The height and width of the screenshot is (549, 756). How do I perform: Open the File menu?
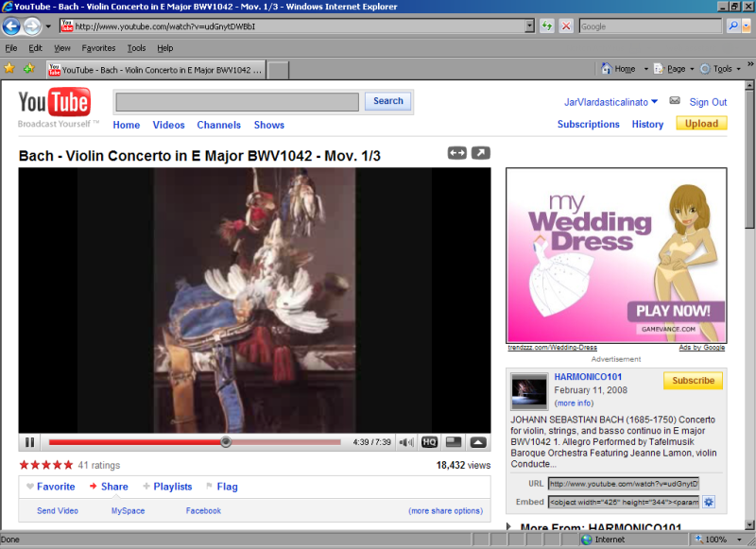pyautogui.click(x=11, y=48)
